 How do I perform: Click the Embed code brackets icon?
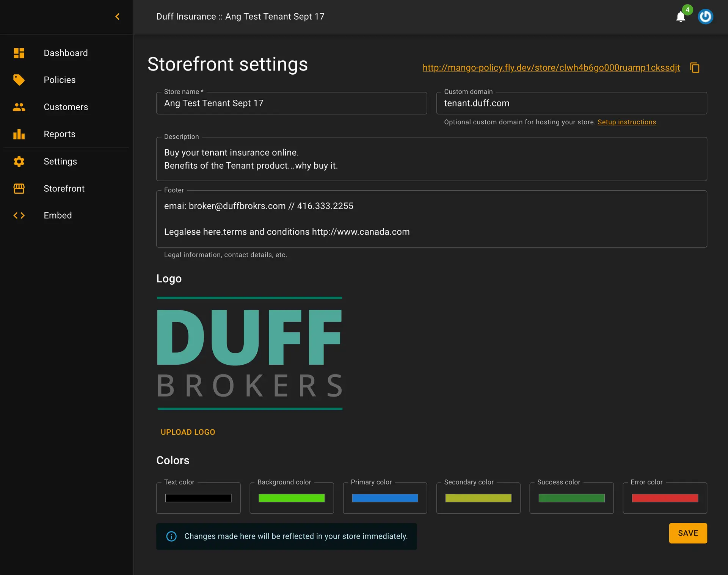point(19,215)
